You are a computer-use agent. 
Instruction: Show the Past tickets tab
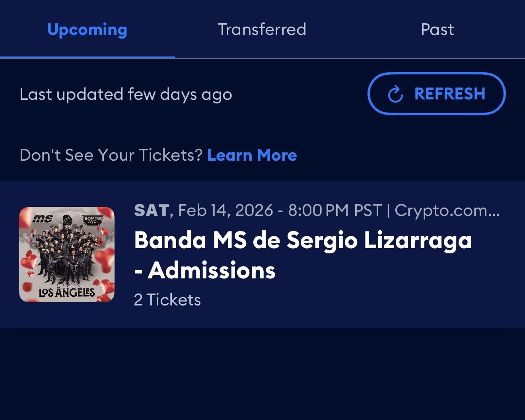pos(437,29)
